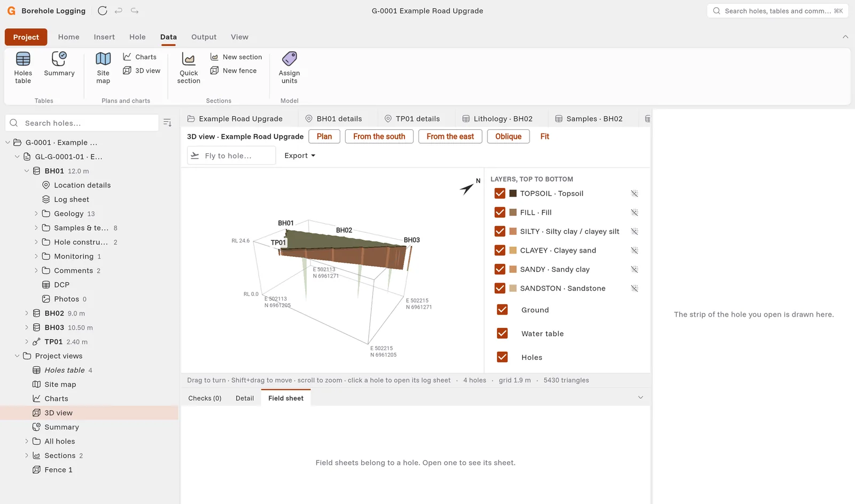Click the refresh icon in title bar
855x504 pixels.
point(103,11)
